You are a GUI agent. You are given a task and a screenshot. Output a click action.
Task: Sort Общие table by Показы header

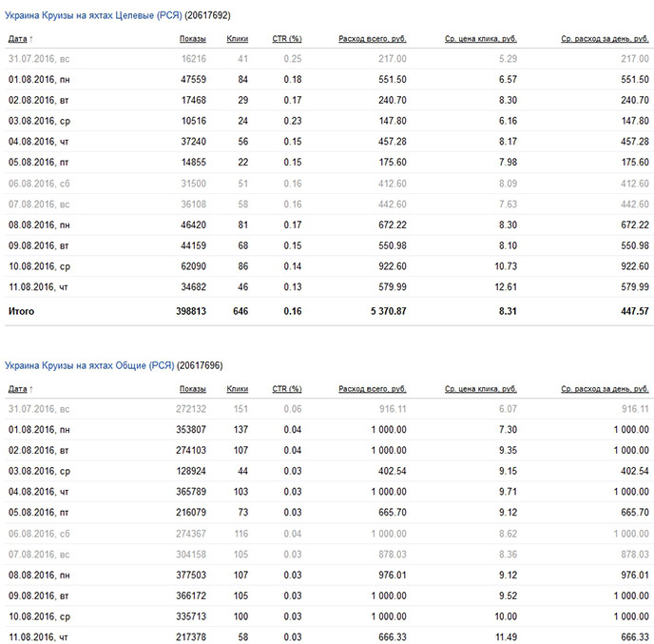[192, 389]
